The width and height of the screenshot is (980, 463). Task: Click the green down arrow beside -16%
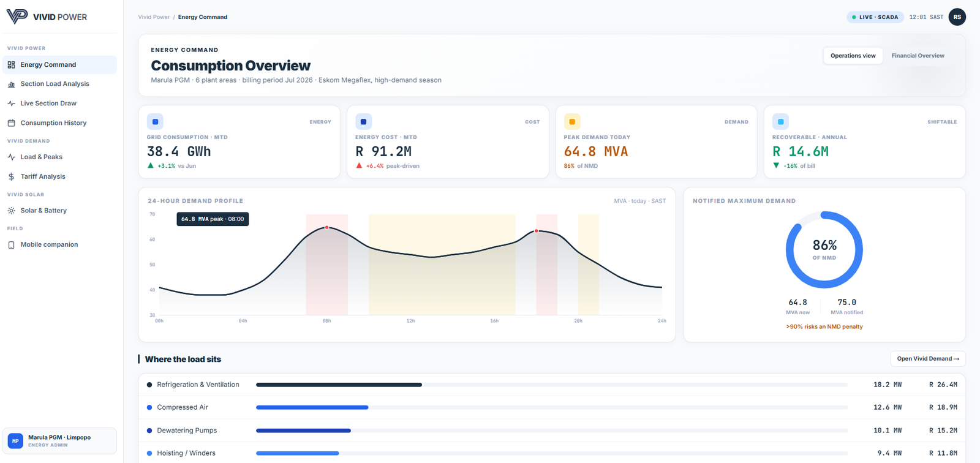(776, 165)
